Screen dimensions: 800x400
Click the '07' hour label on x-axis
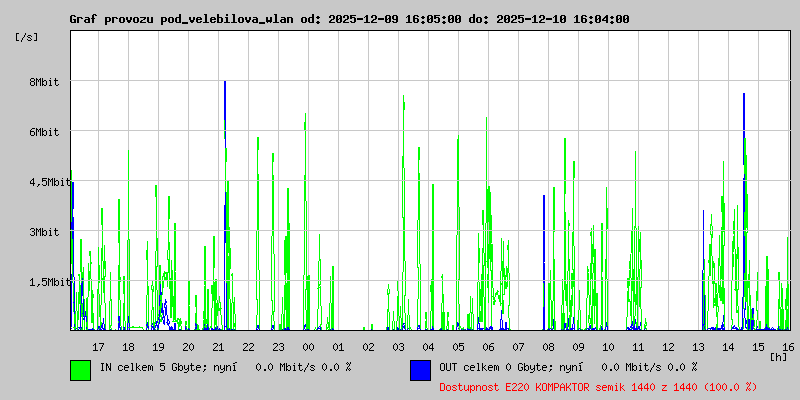pyautogui.click(x=518, y=347)
